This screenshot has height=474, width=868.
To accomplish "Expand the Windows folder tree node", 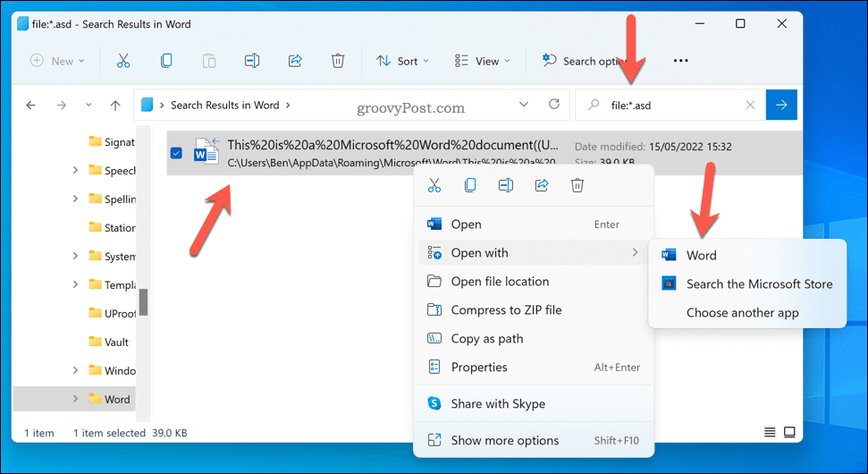I will 75,370.
